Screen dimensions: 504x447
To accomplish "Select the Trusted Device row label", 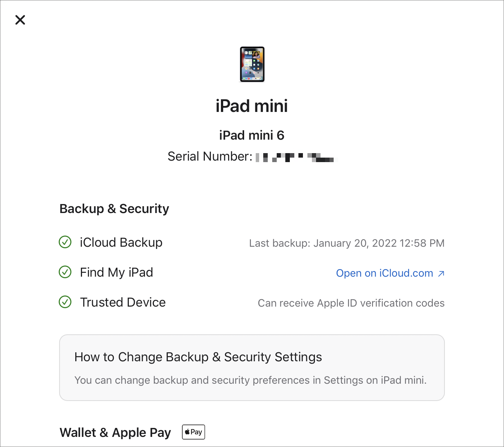I will pos(123,302).
